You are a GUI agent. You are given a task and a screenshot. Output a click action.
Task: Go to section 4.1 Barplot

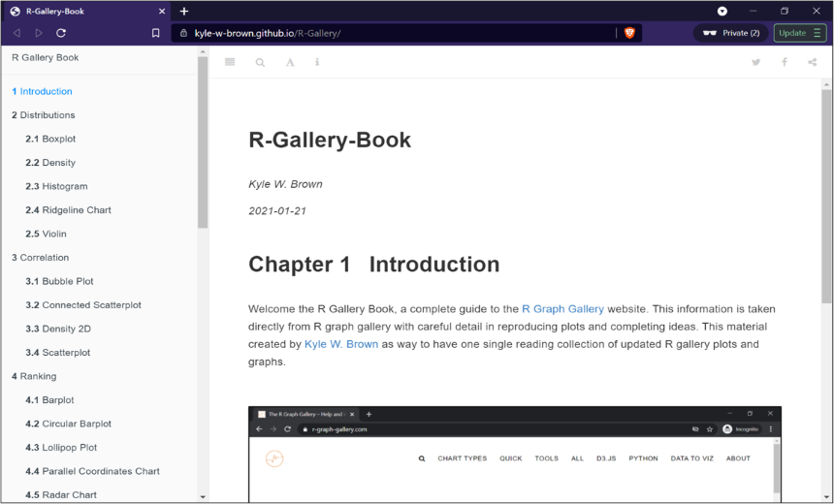pos(49,399)
